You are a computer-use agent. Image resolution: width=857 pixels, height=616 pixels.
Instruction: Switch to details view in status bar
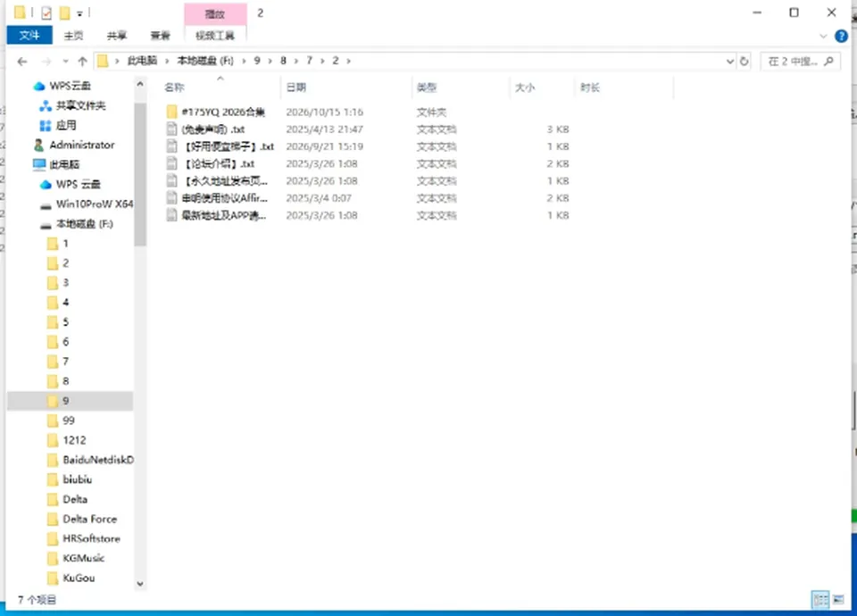coord(820,600)
